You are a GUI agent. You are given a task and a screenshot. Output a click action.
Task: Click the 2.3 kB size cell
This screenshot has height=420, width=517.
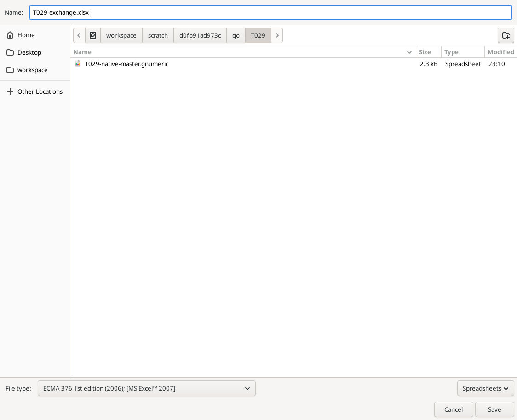pos(429,64)
